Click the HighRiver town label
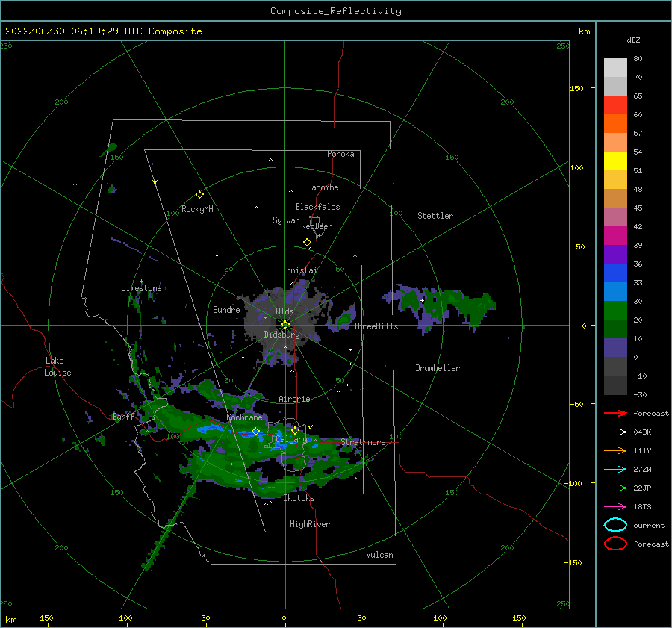672x628 pixels. 310,524
